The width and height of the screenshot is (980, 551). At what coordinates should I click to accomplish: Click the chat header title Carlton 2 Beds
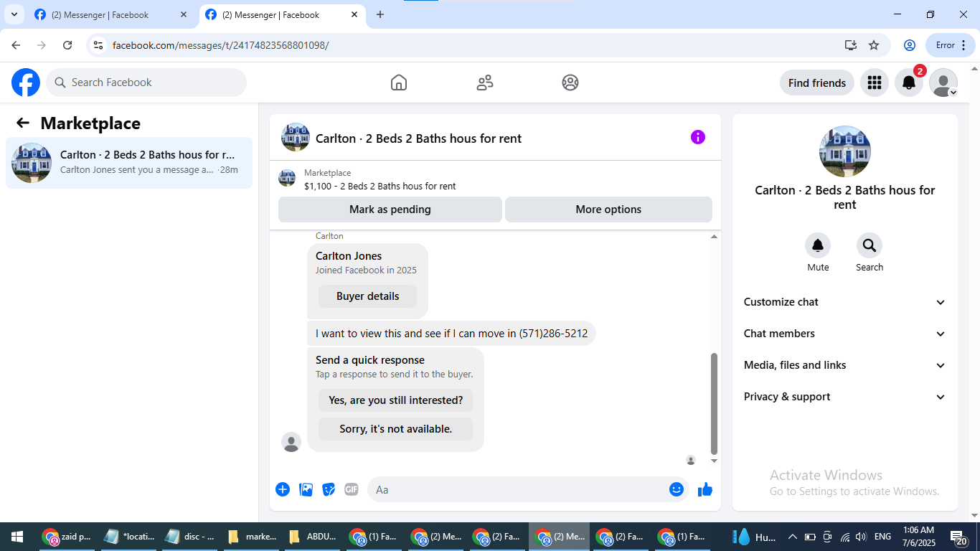pyautogui.click(x=418, y=138)
